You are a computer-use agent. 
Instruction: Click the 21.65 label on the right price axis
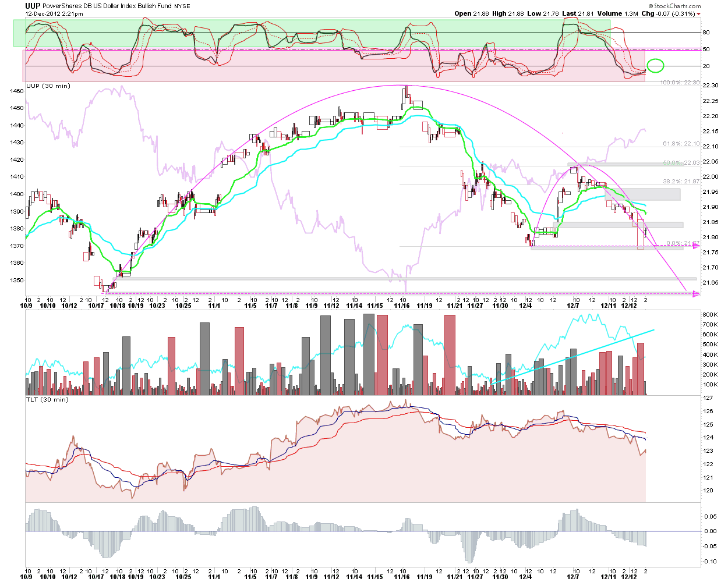pos(711,283)
